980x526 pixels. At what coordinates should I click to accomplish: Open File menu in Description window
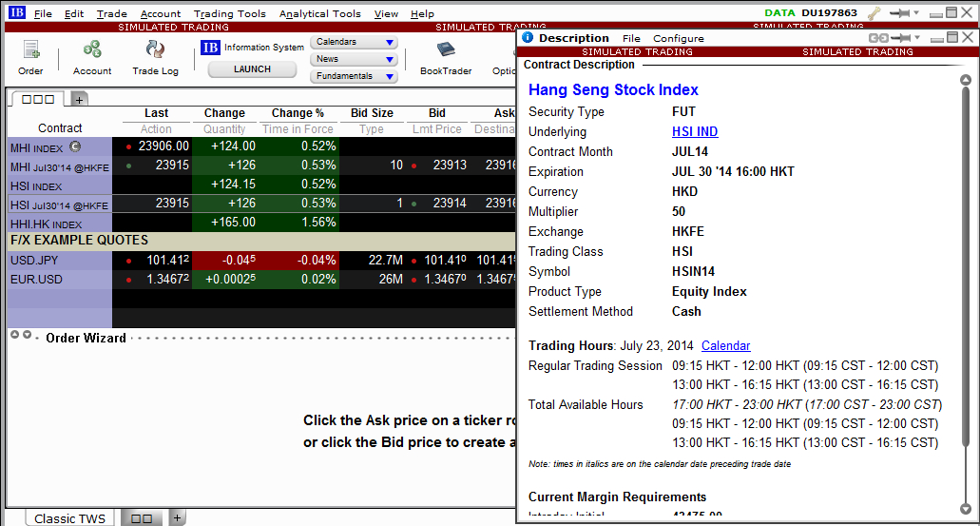coord(631,38)
